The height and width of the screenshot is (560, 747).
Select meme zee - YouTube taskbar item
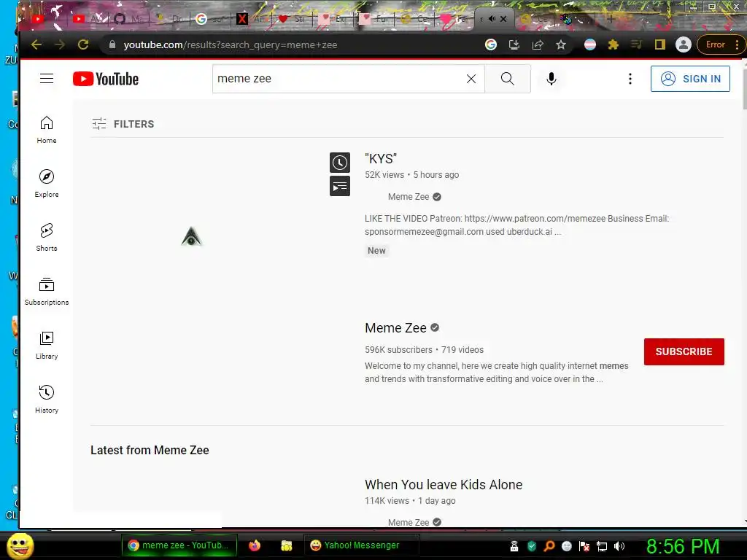(179, 545)
